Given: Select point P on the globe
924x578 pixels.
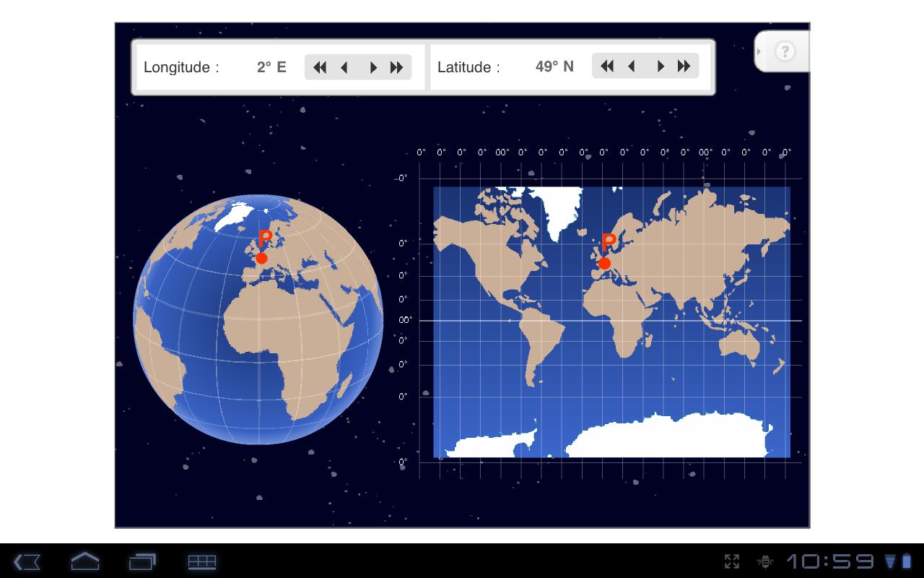Looking at the screenshot, I should (261, 256).
